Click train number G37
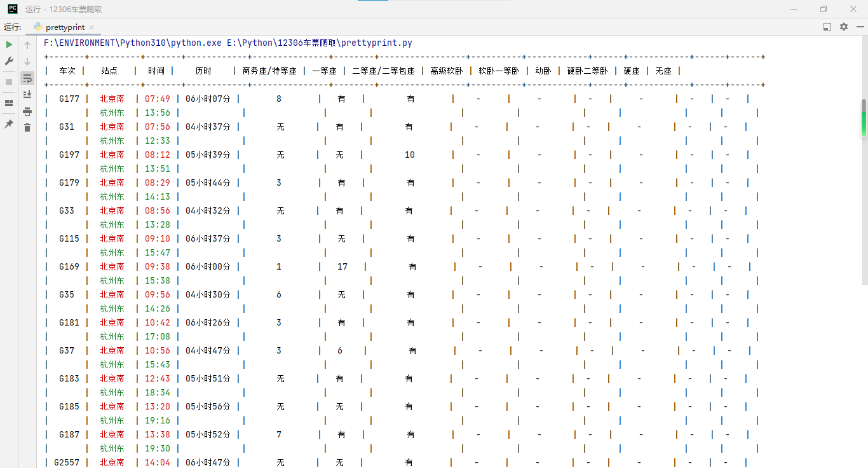The image size is (868, 468). (67, 350)
